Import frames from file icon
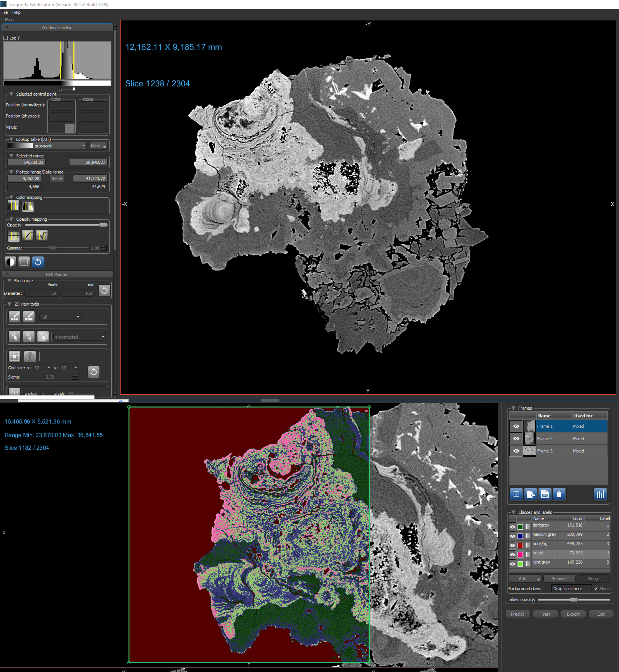Screen dimensions: 619x672 tap(531, 494)
